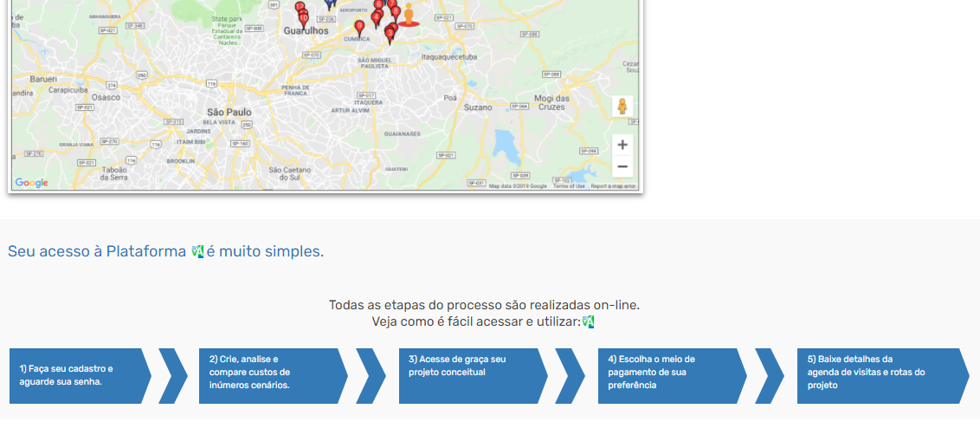Viewport: 980px width, 441px height.
Task: Click step 2 'Crie, analise e compare' box
Action: pos(270,376)
